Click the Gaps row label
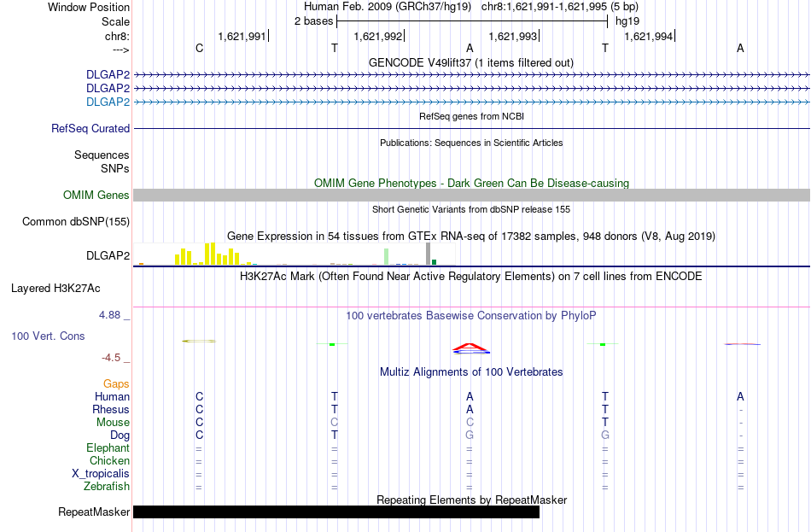This screenshot has height=532, width=811. [116, 384]
